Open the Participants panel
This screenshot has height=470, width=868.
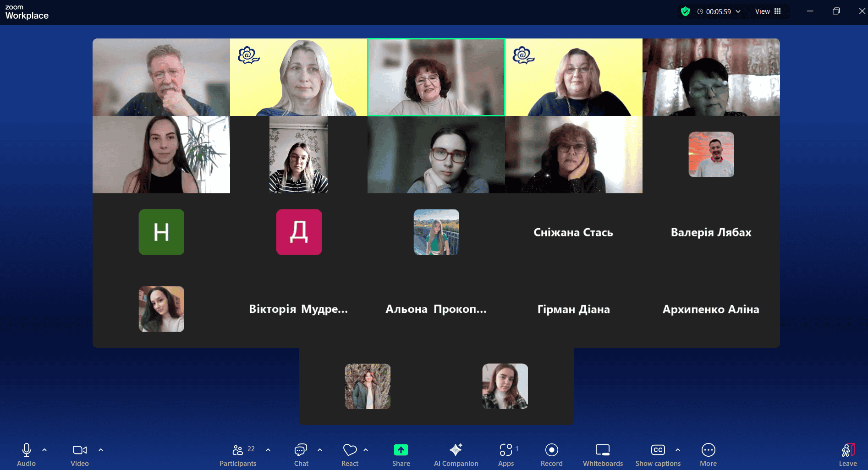[x=238, y=454]
